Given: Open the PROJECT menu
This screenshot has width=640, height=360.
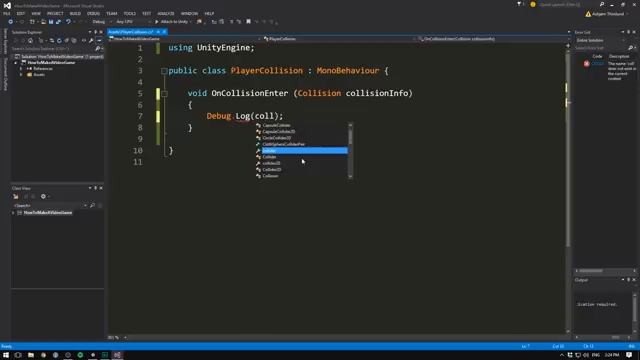Looking at the screenshot, I should pyautogui.click(x=55, y=13).
